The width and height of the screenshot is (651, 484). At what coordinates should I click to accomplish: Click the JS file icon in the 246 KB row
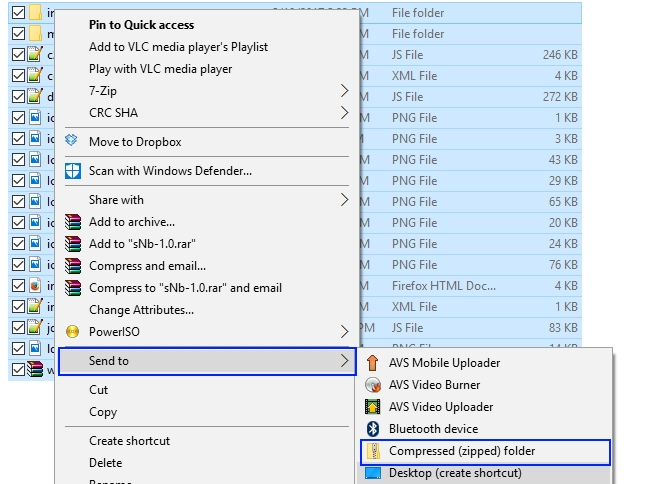(x=35, y=54)
